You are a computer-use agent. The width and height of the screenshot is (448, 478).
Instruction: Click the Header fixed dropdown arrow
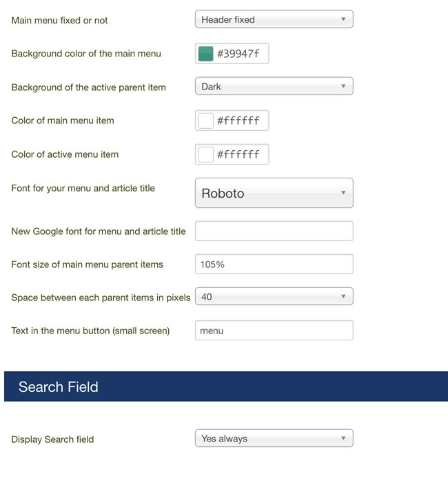[343, 19]
